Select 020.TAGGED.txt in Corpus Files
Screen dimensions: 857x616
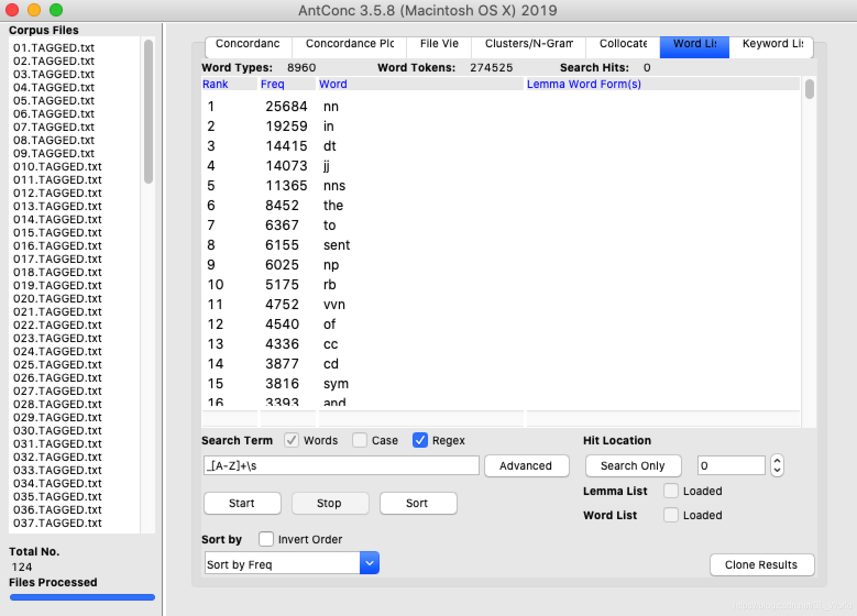coord(58,299)
